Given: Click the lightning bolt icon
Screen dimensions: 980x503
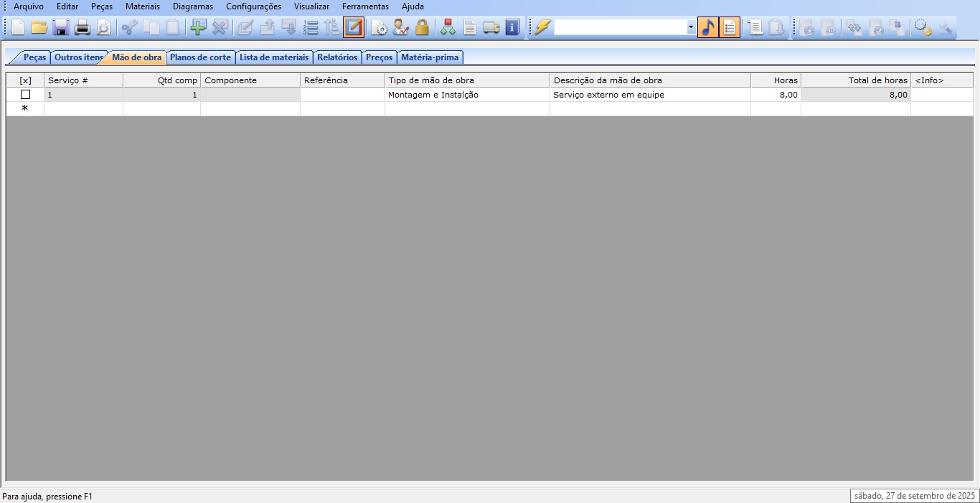Looking at the screenshot, I should coord(542,28).
